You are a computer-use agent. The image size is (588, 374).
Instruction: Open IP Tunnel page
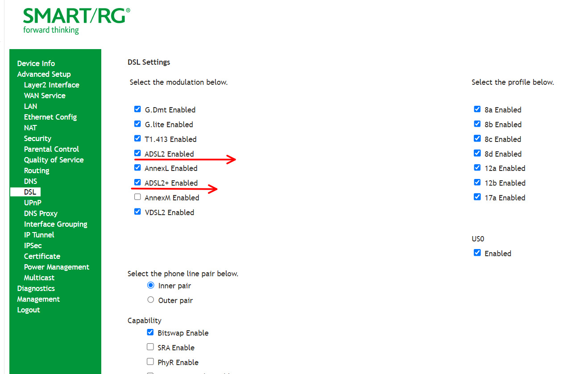pyautogui.click(x=39, y=235)
